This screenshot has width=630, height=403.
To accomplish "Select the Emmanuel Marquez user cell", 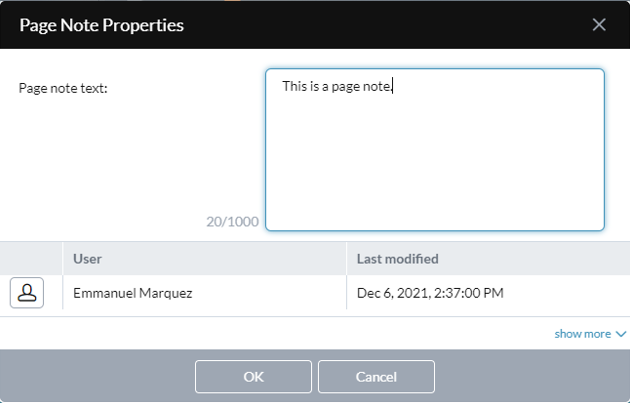I will coord(204,293).
